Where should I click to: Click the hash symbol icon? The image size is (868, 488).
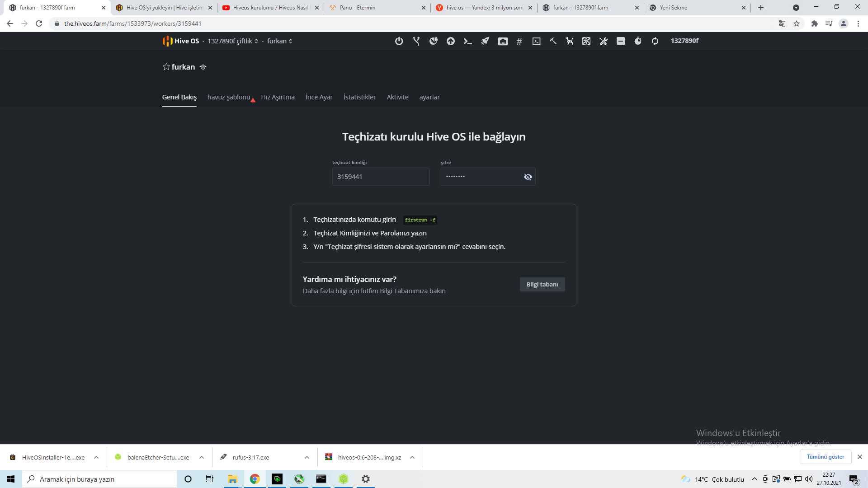(519, 41)
